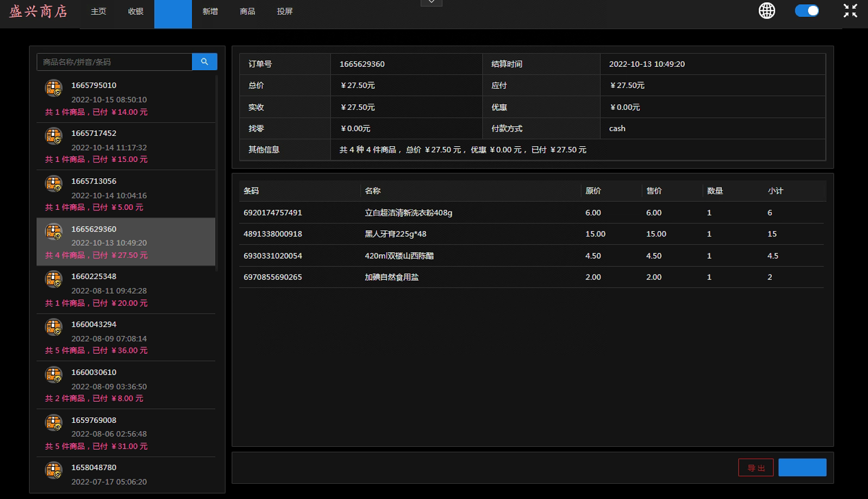Click the 条码 column header

click(x=251, y=191)
